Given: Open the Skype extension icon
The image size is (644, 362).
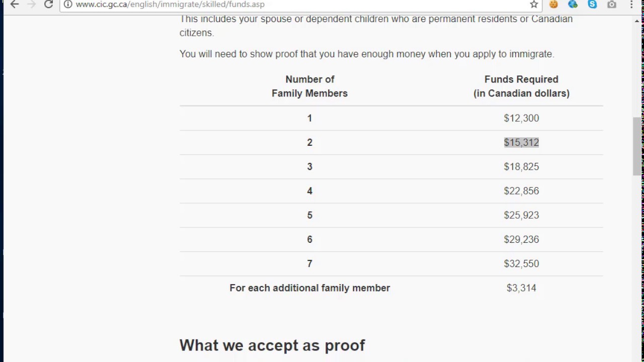Looking at the screenshot, I should pyautogui.click(x=592, y=5).
